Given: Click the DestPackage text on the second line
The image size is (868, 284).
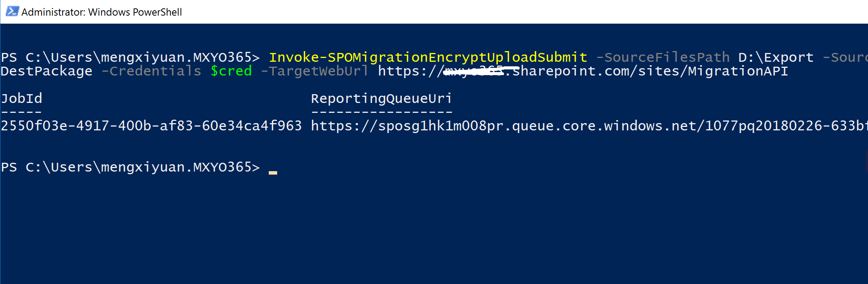Looking at the screenshot, I should [47, 71].
